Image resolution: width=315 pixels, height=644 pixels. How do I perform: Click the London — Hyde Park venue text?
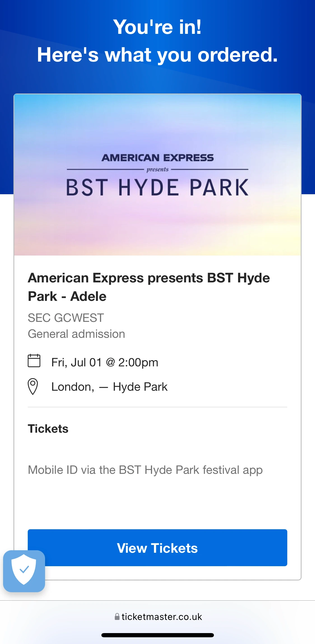(109, 387)
